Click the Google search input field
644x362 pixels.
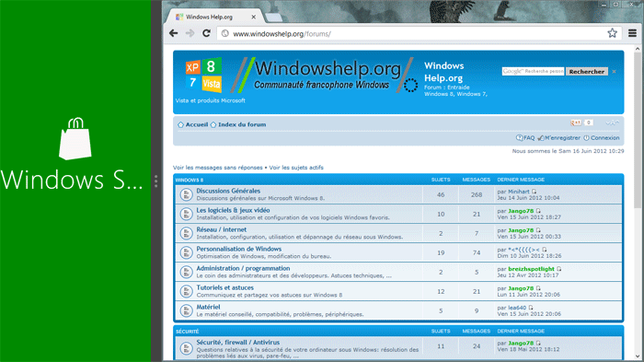tap(533, 71)
